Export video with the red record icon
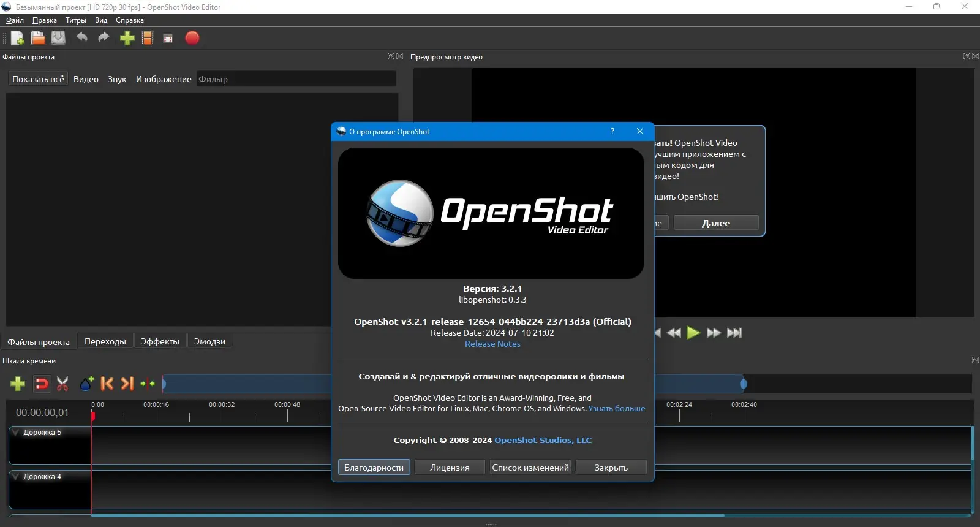The width and height of the screenshot is (980, 527). pos(192,38)
